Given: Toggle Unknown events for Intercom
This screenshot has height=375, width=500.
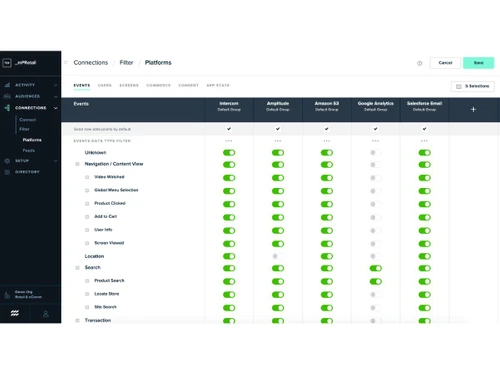Looking at the screenshot, I should click(229, 153).
